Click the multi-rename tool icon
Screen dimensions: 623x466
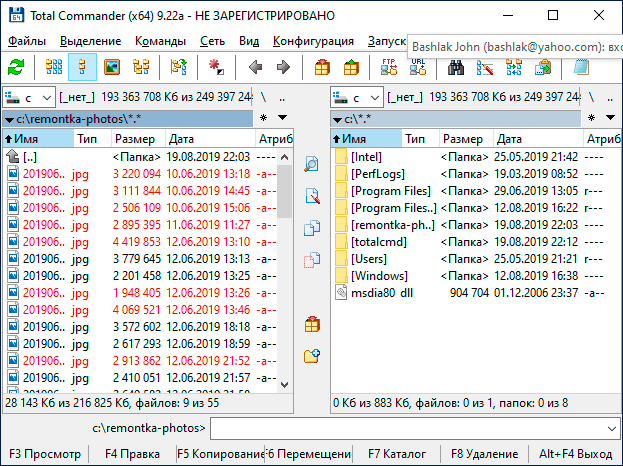point(485,67)
